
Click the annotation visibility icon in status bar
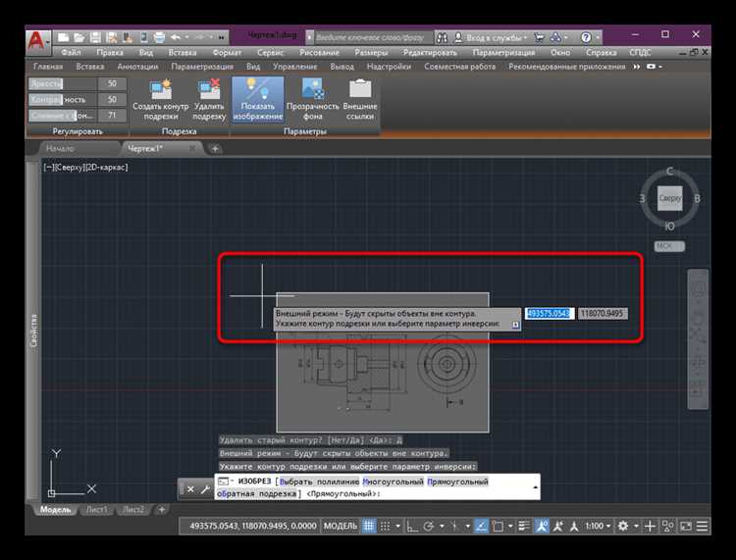[542, 527]
